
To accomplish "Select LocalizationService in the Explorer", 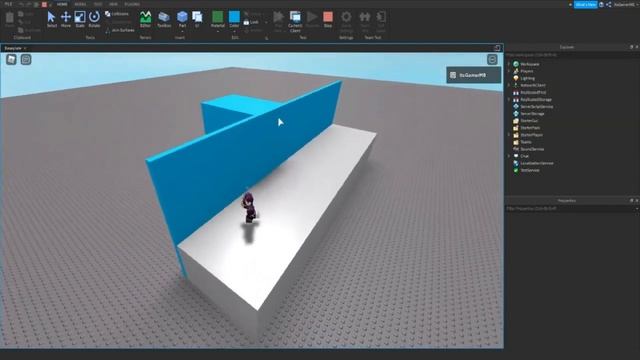I will click(x=537, y=163).
